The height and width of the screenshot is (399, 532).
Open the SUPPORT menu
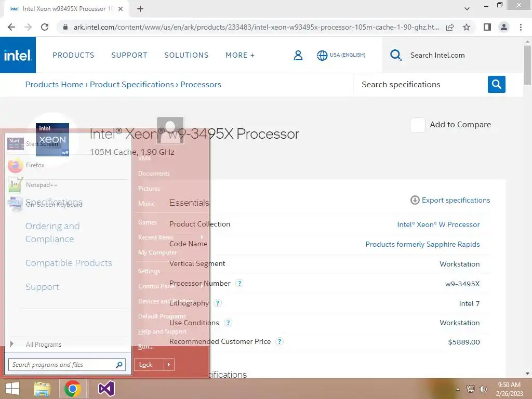coord(129,55)
